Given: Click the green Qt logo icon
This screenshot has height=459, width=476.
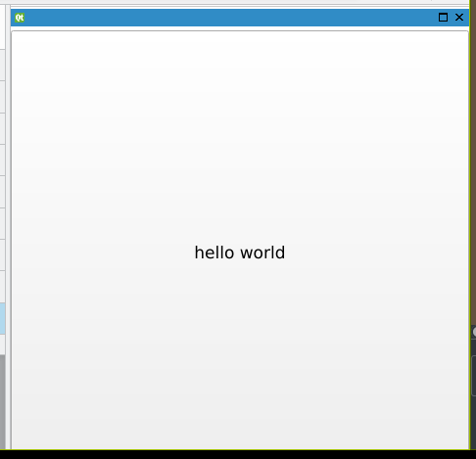Looking at the screenshot, I should tap(20, 18).
